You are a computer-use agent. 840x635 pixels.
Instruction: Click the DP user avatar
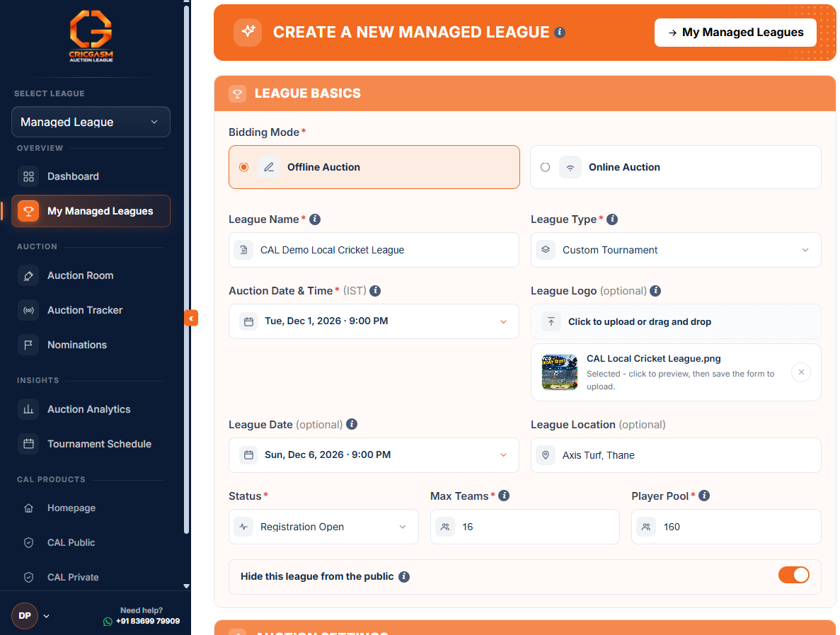pos(25,616)
